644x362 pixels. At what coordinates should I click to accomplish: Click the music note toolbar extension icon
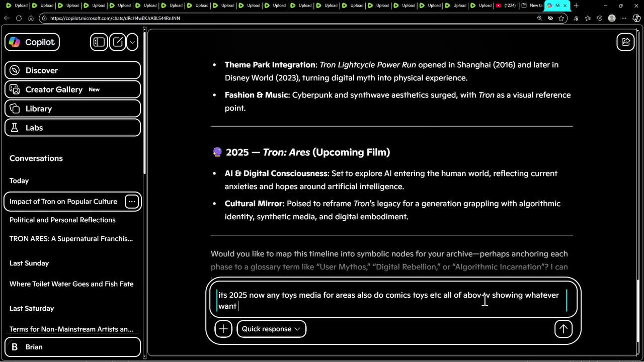tap(577, 18)
